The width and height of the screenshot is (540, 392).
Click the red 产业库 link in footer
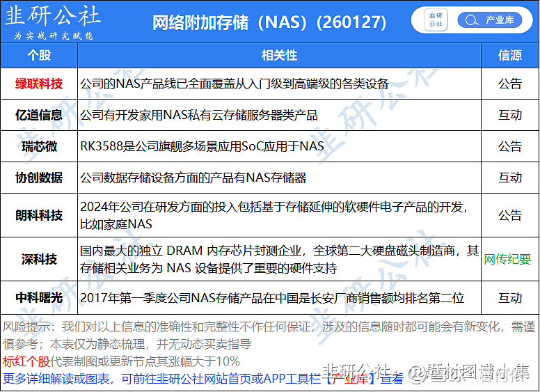click(350, 379)
